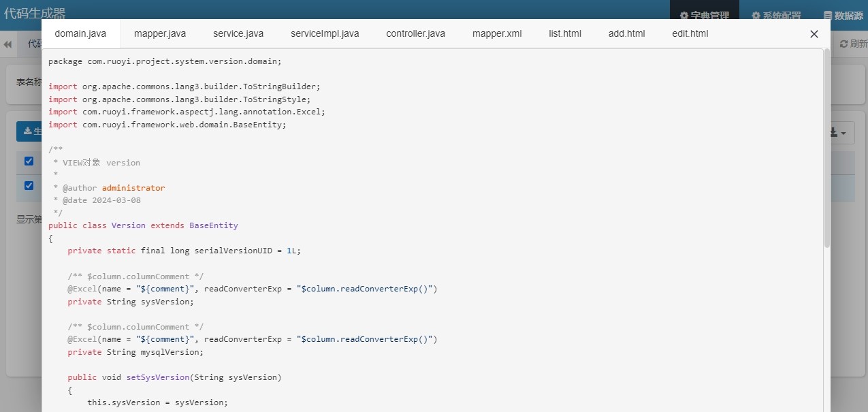Show the list.html template tab
This screenshot has width=868, height=412.
coord(565,33)
